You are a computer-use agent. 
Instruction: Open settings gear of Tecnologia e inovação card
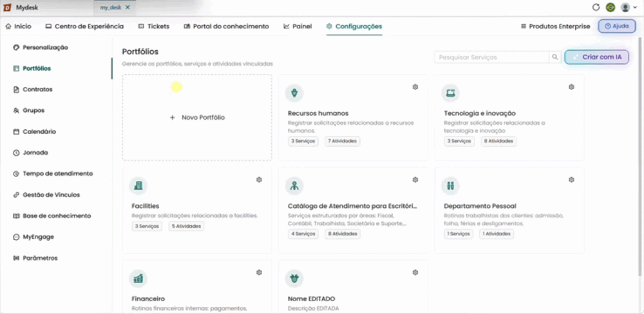coord(571,87)
